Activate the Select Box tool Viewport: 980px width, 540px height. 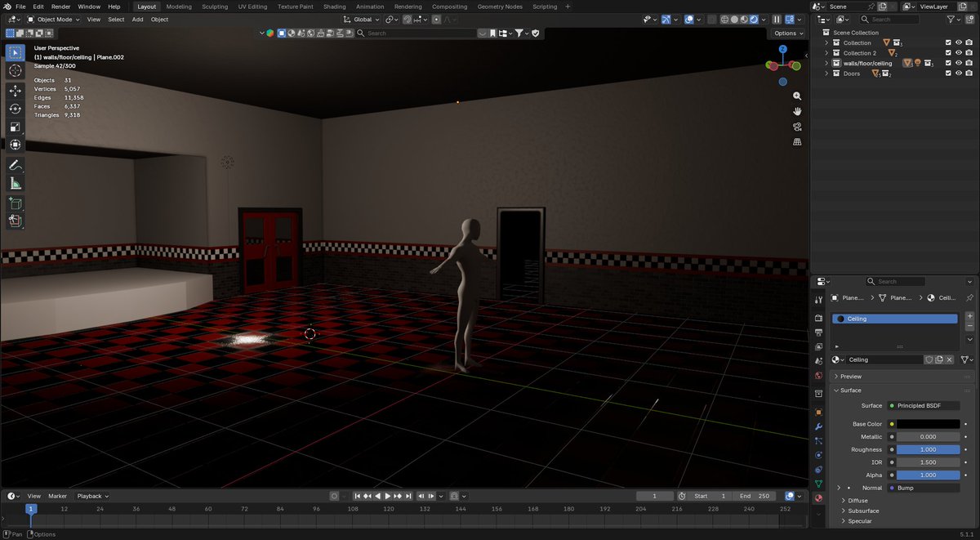(15, 53)
